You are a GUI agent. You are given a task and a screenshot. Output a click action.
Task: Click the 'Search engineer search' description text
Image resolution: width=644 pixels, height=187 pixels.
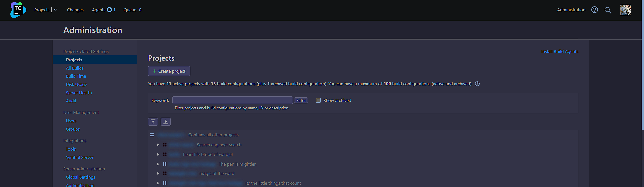click(x=219, y=145)
